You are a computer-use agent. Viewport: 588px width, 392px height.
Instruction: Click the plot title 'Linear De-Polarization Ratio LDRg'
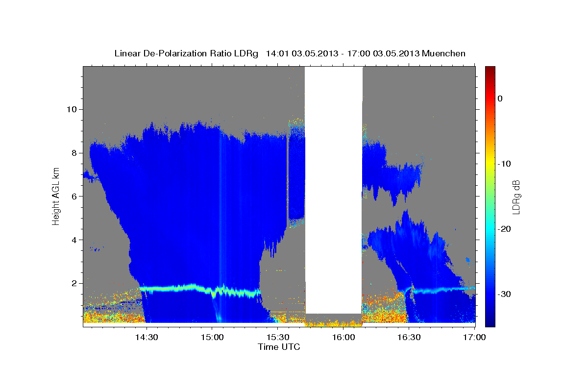point(186,53)
